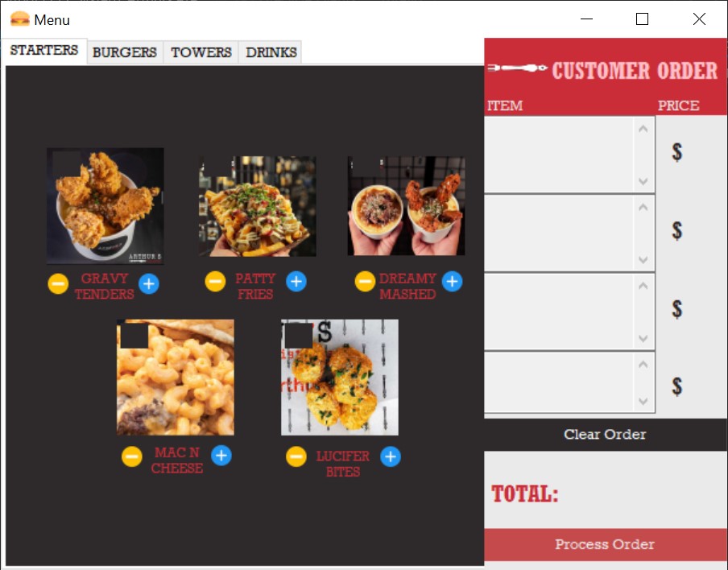Add Gravy Tenders with the blue plus
This screenshot has height=570, width=728.
[148, 283]
